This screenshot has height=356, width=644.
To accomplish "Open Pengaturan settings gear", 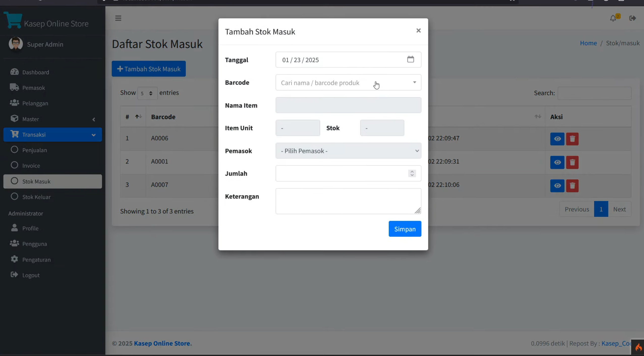I will pyautogui.click(x=52, y=260).
